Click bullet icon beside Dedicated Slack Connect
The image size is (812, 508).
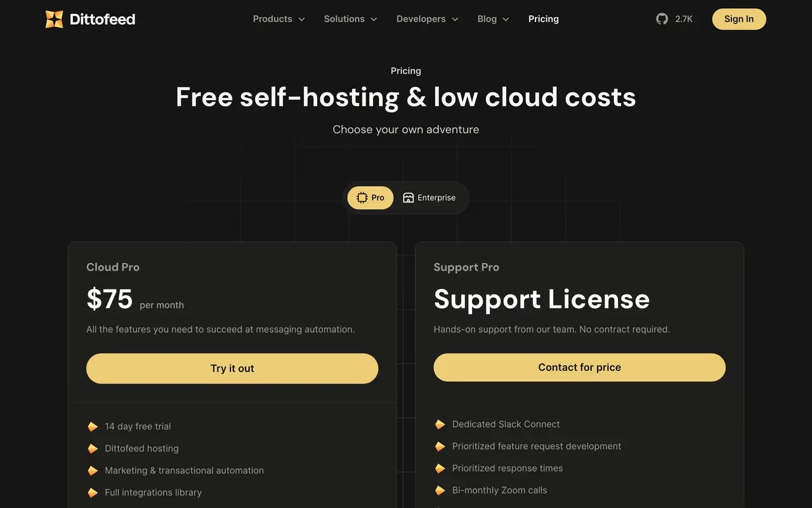(440, 424)
